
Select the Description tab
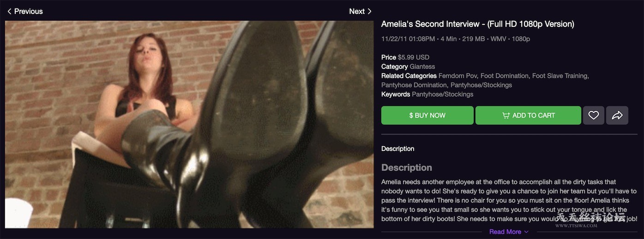(x=397, y=149)
